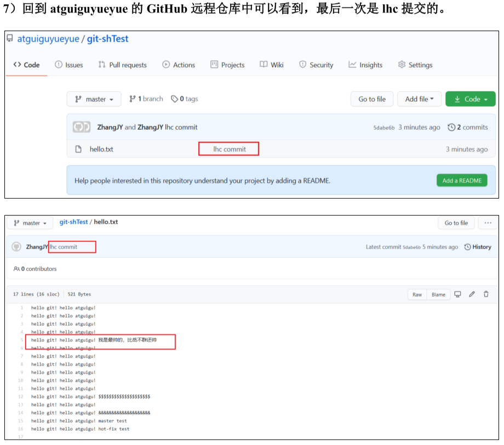The width and height of the screenshot is (504, 445).
Task: Click Go to file button in repo overview
Action: 372,99
